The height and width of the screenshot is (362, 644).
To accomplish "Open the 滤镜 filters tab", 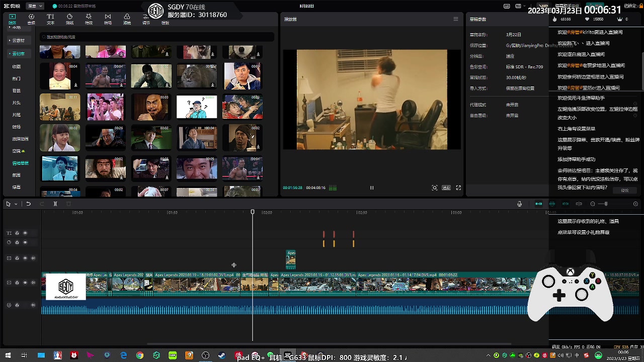I will (127, 19).
